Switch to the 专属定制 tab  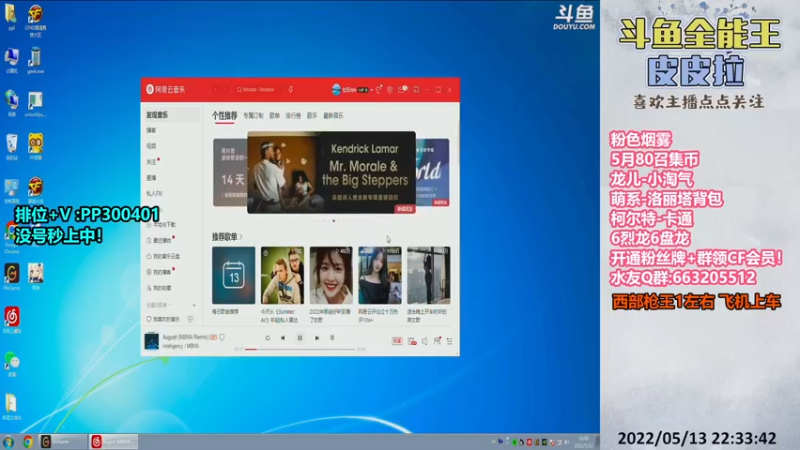click(253, 116)
